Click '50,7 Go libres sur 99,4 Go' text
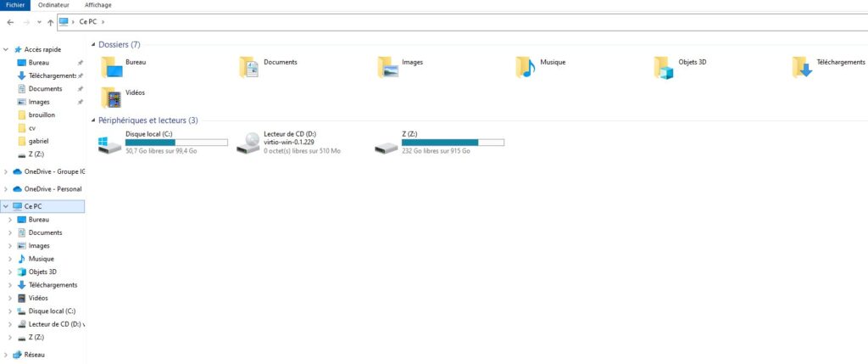The image size is (868, 364). tap(161, 151)
